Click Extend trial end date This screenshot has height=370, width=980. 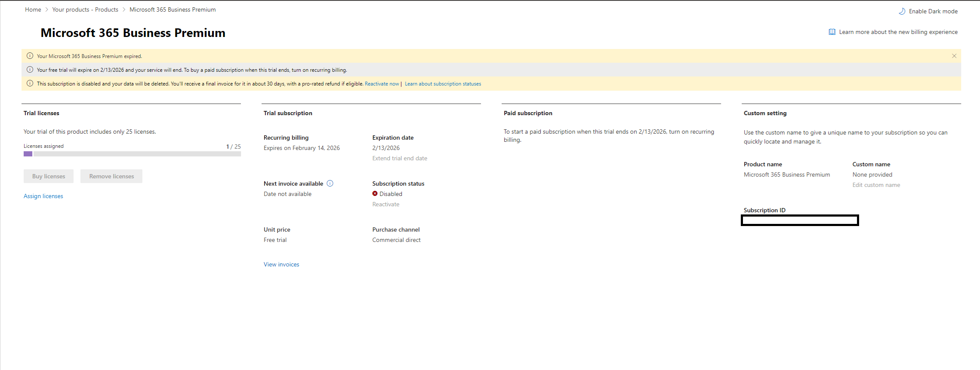400,158
